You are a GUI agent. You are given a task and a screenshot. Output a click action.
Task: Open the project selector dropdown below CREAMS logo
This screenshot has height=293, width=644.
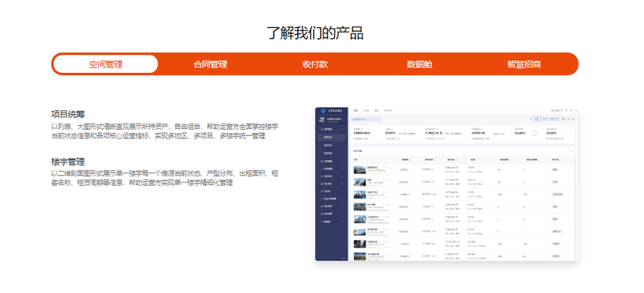coord(331,120)
